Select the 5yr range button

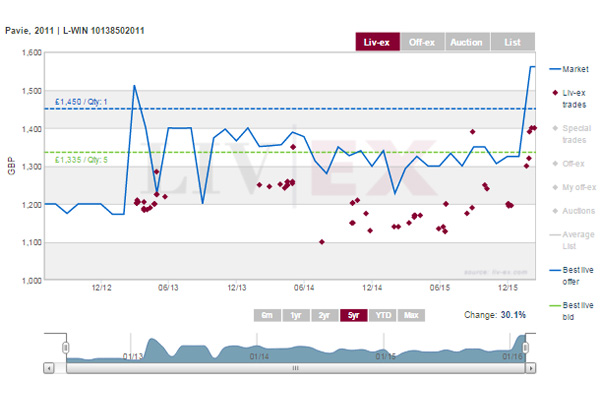point(354,315)
